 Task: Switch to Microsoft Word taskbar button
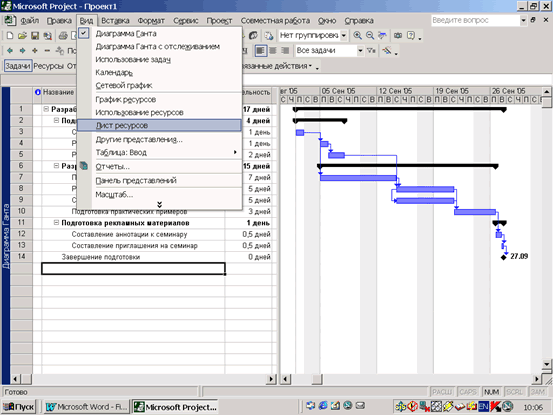pyautogui.click(x=87, y=407)
